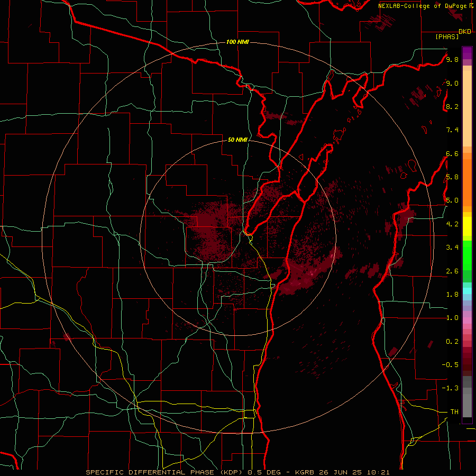Screen dimensions: 476x476
Task: Click the 0.2 legend value
Action: point(452,342)
